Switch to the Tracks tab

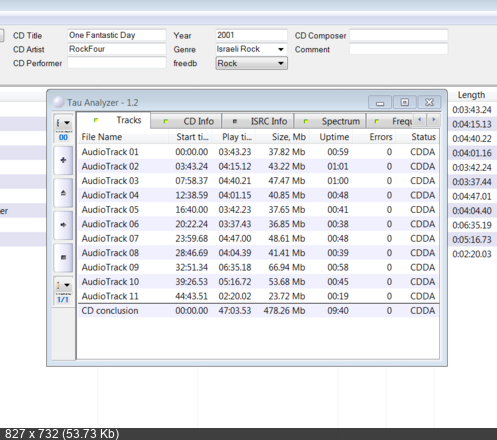pos(114,120)
